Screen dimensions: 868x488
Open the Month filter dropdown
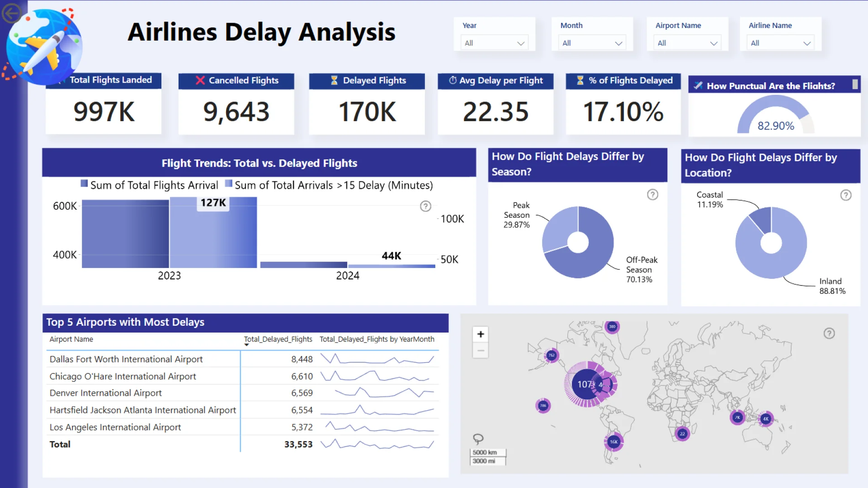tap(592, 43)
